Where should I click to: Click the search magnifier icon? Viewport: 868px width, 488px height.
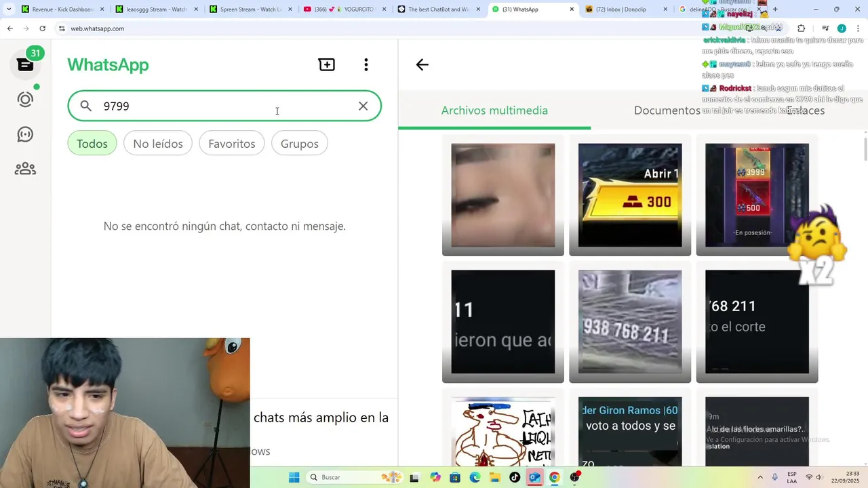coord(85,106)
